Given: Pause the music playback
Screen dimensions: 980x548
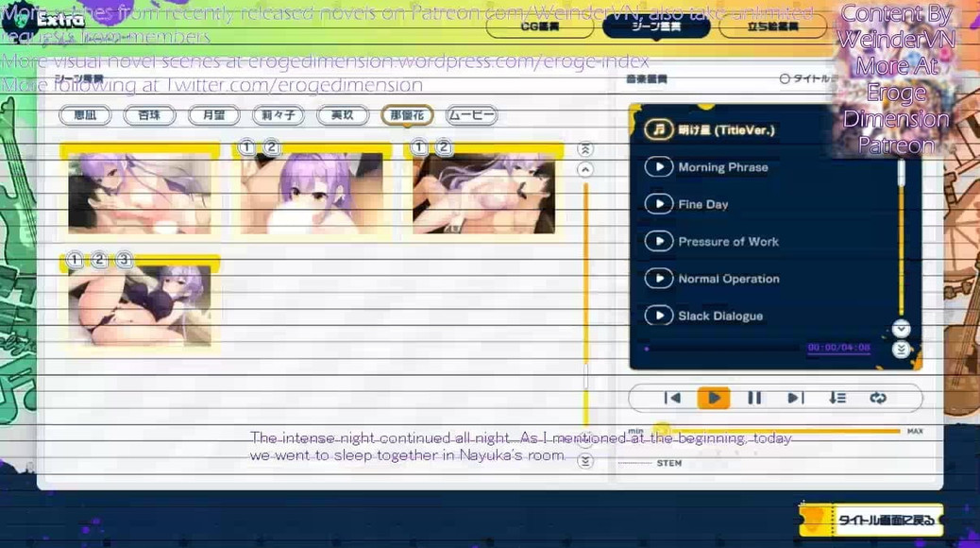Looking at the screenshot, I should point(754,399).
